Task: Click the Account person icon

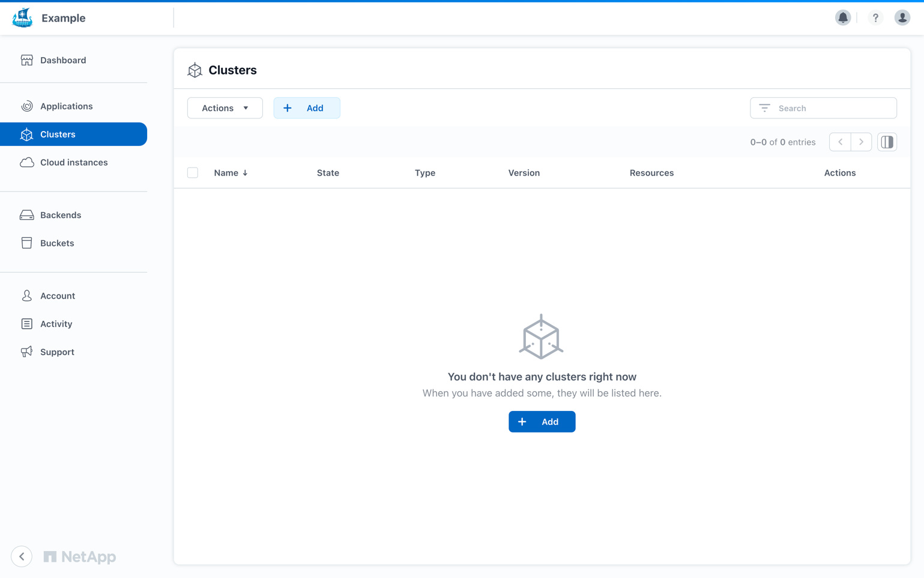Action: point(26,296)
